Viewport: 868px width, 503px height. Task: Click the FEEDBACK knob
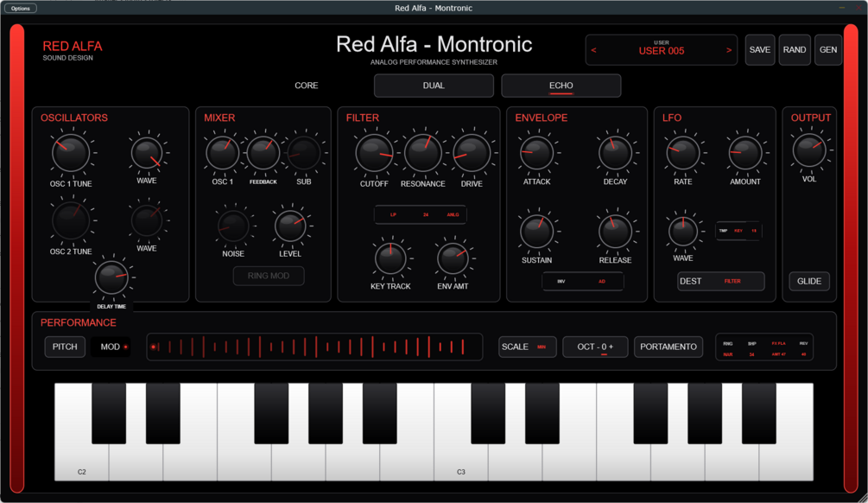(263, 153)
